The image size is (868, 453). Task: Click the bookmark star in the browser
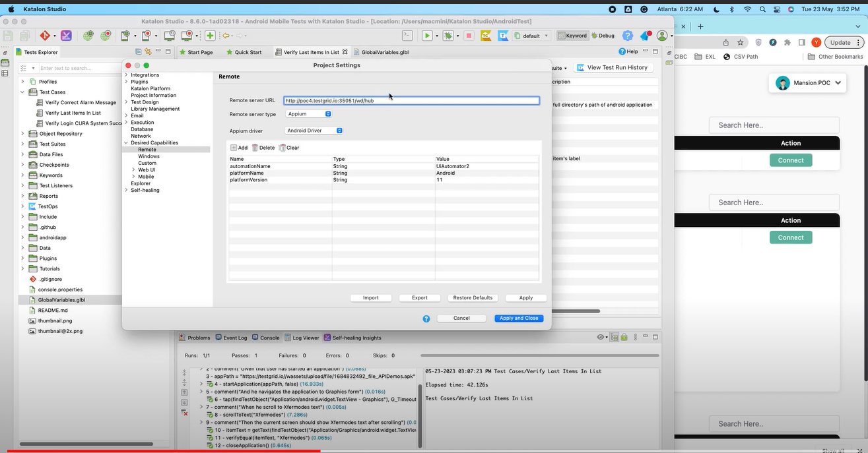pyautogui.click(x=741, y=42)
